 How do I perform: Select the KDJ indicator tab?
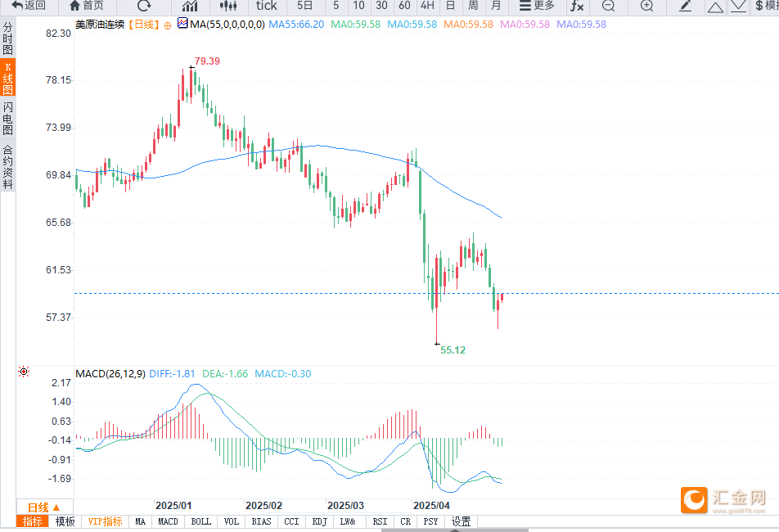pos(319,521)
